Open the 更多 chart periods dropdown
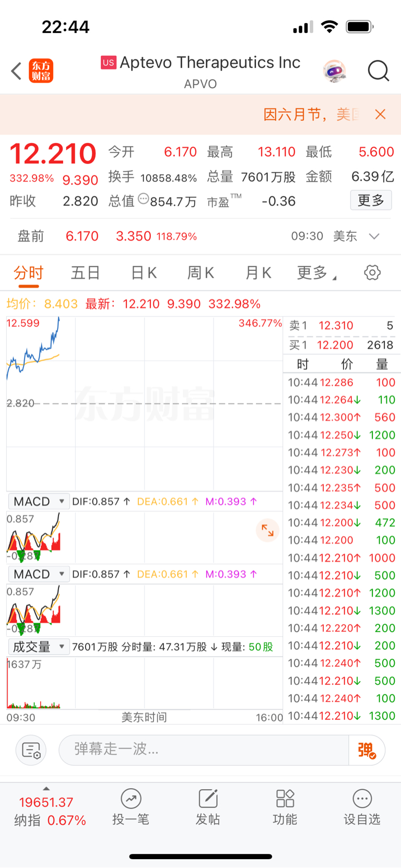The width and height of the screenshot is (401, 868). coord(316,272)
